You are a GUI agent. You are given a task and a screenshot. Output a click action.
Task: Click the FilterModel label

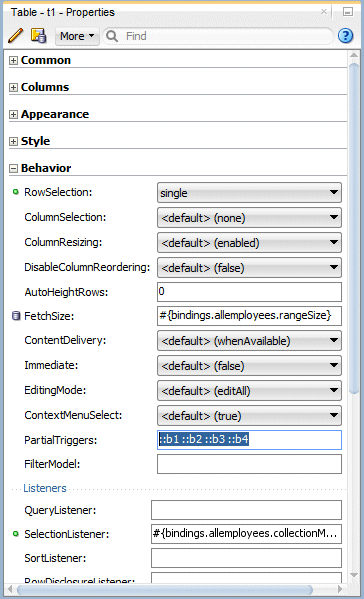(x=52, y=464)
